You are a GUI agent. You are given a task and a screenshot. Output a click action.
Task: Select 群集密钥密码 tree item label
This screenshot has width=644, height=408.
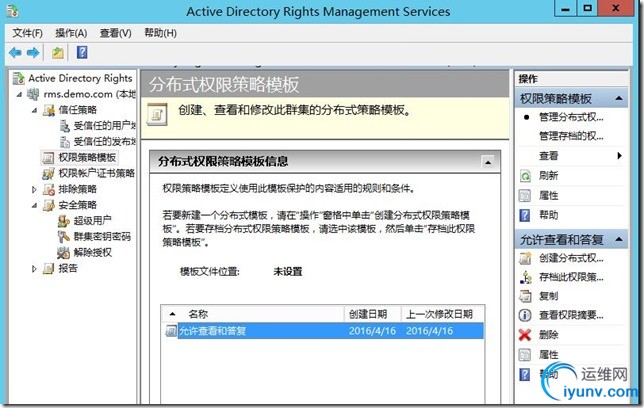click(x=102, y=237)
